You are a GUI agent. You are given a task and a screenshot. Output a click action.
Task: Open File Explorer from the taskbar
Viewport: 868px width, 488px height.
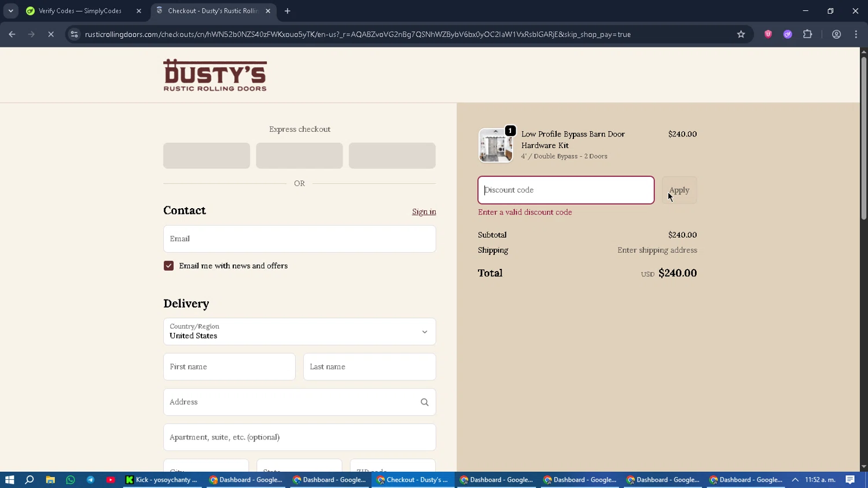click(50, 479)
